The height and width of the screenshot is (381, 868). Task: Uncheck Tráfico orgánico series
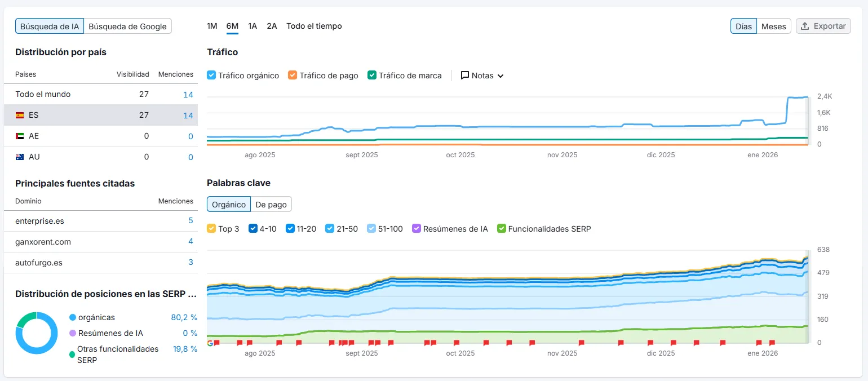pos(211,75)
